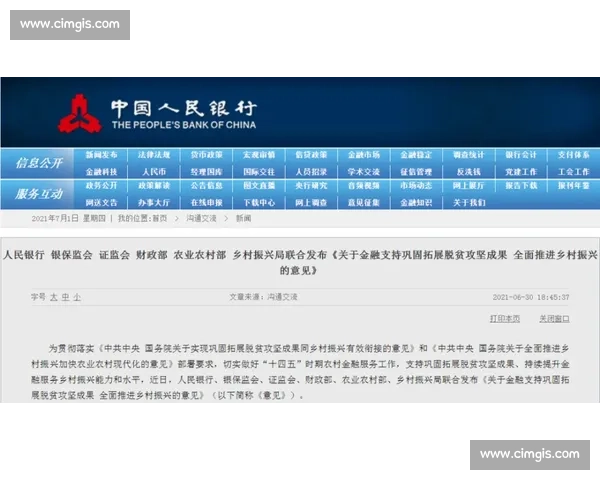The image size is (600, 480).
Task: Open the 新闻发布 navigation item
Action: 101,155
